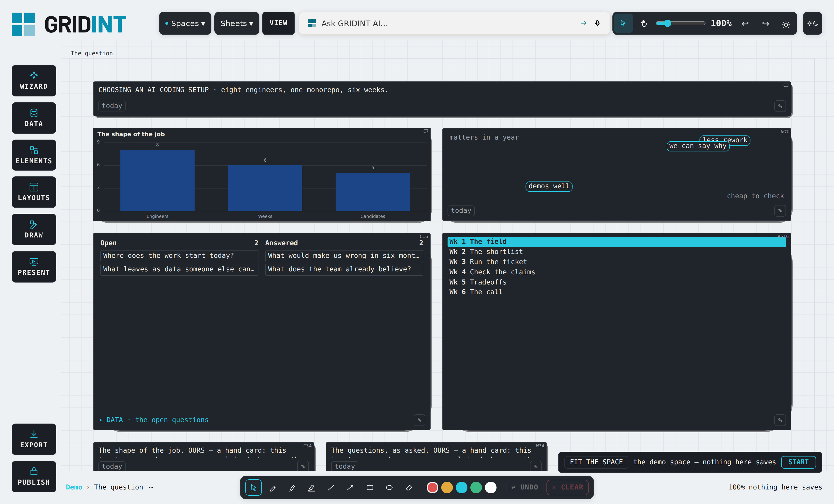Pick the red color swatch
This screenshot has height=504, width=834.
(432, 488)
